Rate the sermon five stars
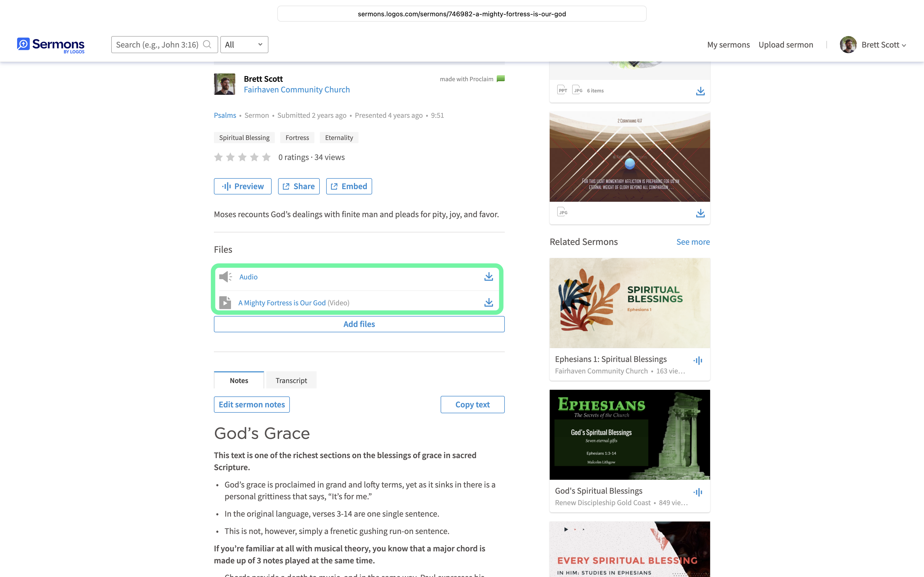 (267, 157)
